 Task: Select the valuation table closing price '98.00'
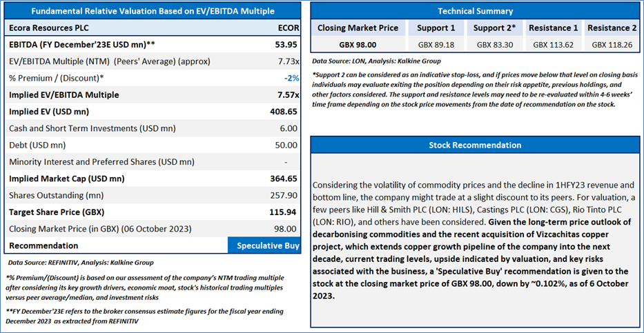286,229
